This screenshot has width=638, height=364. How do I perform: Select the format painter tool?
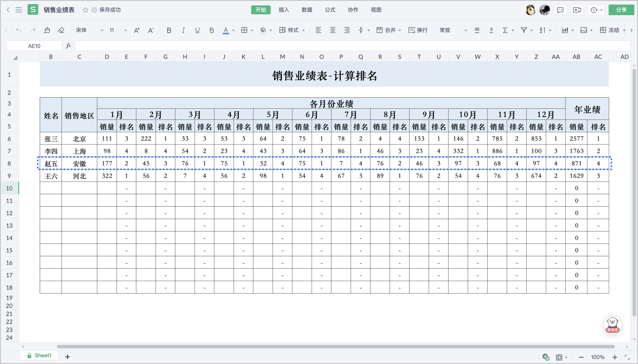point(47,30)
